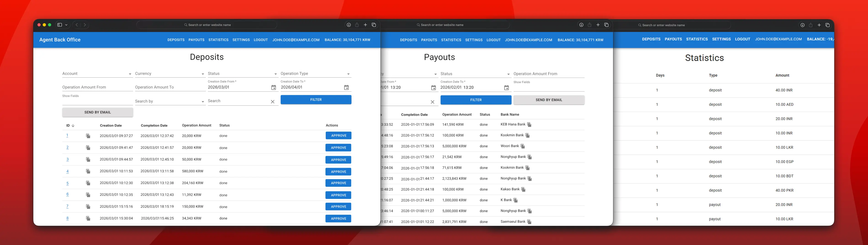
Task: Copy KEB Hana Bank name icon
Action: [x=529, y=125]
